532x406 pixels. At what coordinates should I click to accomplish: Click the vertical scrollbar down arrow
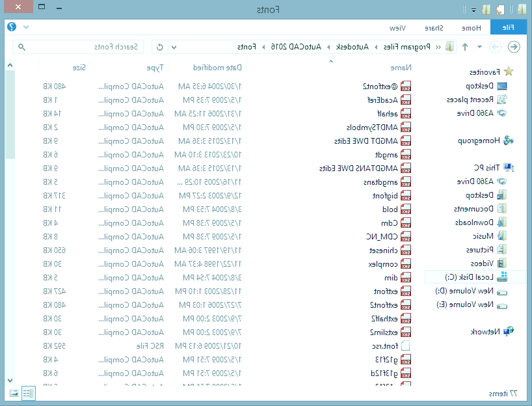(10, 381)
